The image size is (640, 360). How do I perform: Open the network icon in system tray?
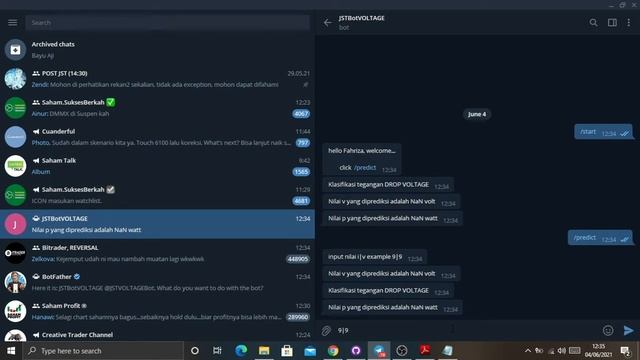click(x=551, y=351)
